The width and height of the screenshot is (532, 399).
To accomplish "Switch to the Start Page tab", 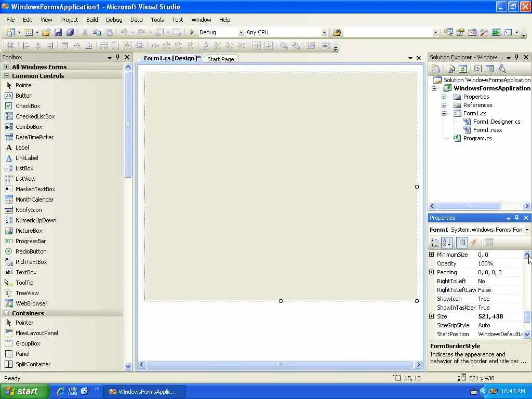I will [220, 59].
